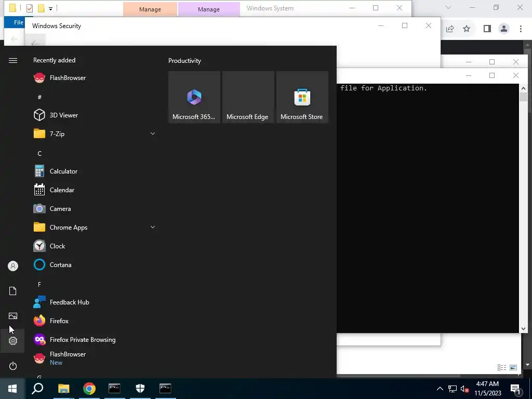
Task: Switch to the first Command Prompt taskbar icon
Action: click(114, 389)
